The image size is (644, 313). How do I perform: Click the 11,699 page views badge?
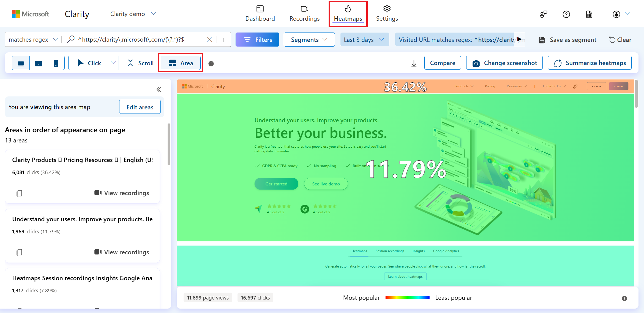(x=208, y=298)
